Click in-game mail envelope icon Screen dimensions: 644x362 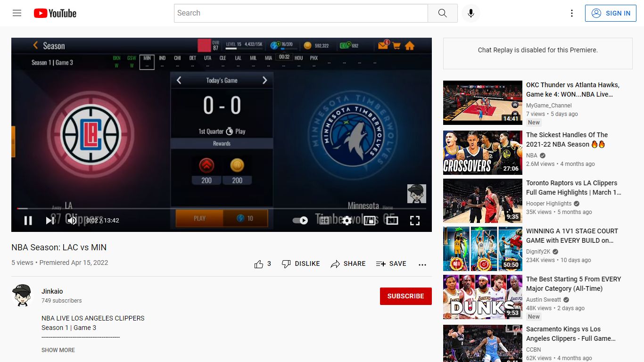pyautogui.click(x=383, y=45)
